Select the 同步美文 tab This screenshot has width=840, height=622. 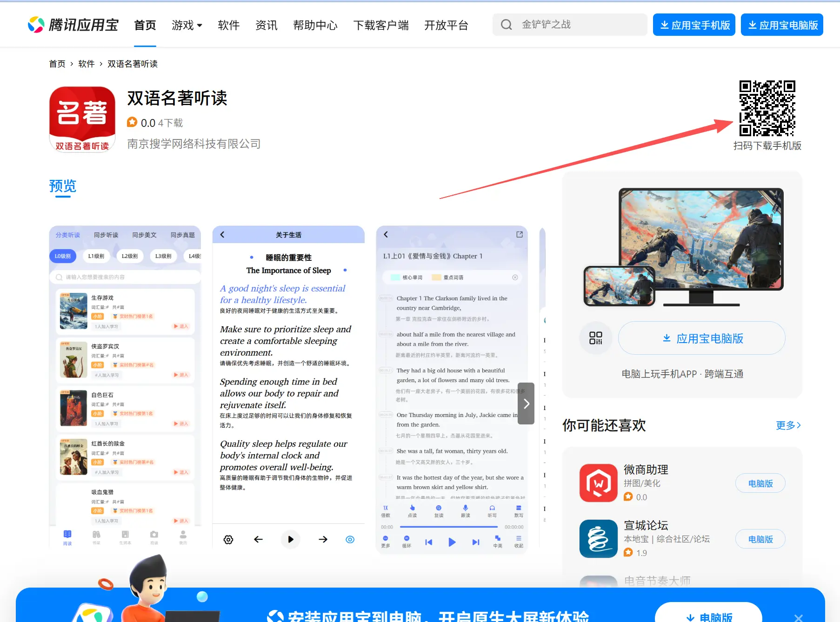click(145, 235)
